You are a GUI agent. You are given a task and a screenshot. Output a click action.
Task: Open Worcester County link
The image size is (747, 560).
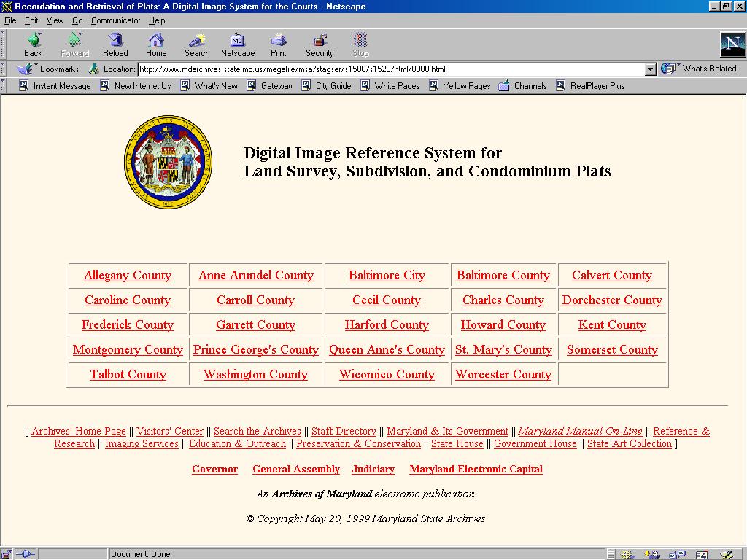(x=503, y=374)
